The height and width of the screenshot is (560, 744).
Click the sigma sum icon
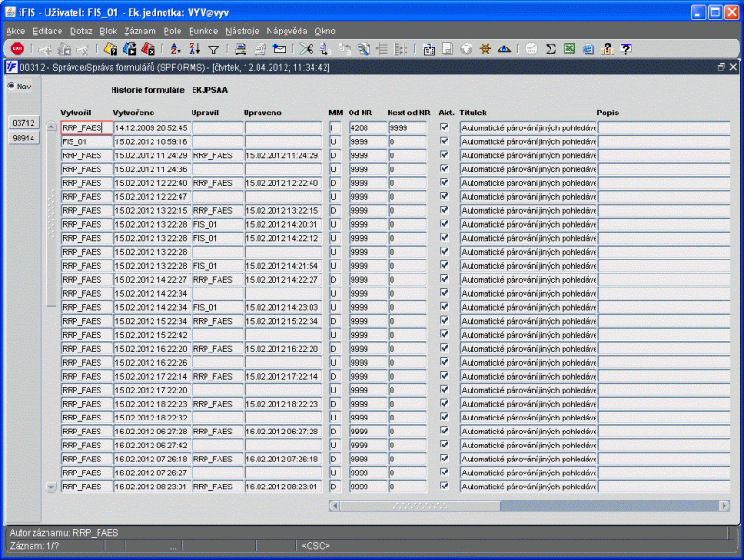551,48
